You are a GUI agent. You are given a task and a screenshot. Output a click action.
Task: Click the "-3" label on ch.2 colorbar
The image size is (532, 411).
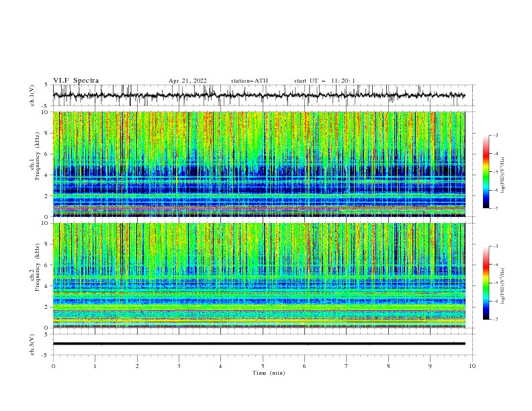click(496, 246)
